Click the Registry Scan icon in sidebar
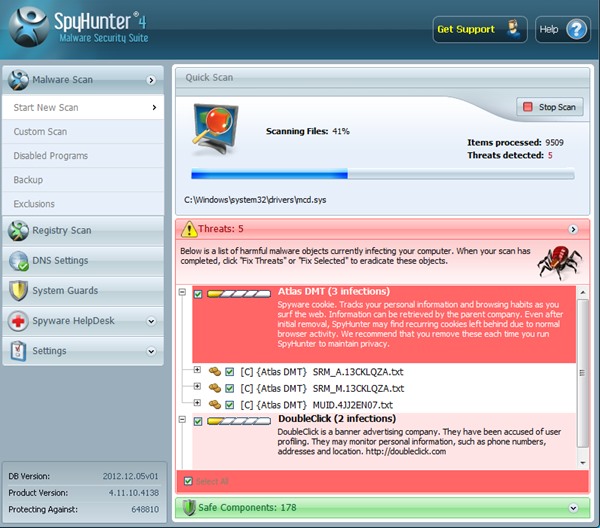The height and width of the screenshot is (528, 600). (18, 230)
